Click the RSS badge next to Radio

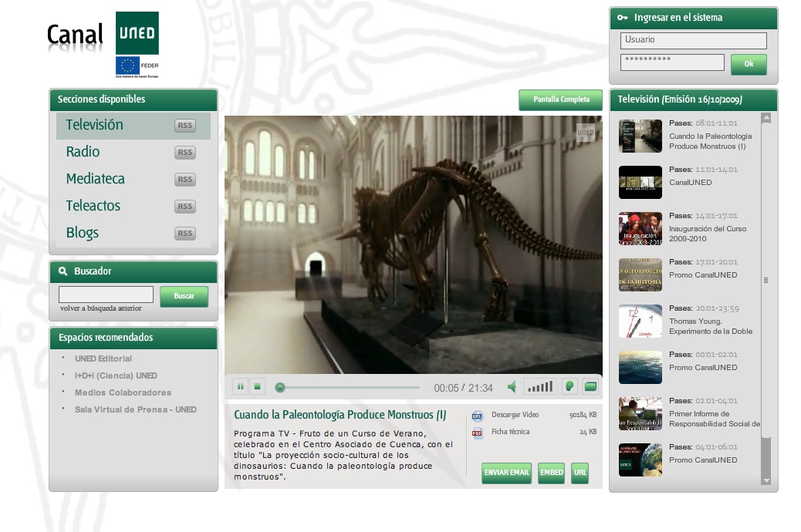coord(184,153)
